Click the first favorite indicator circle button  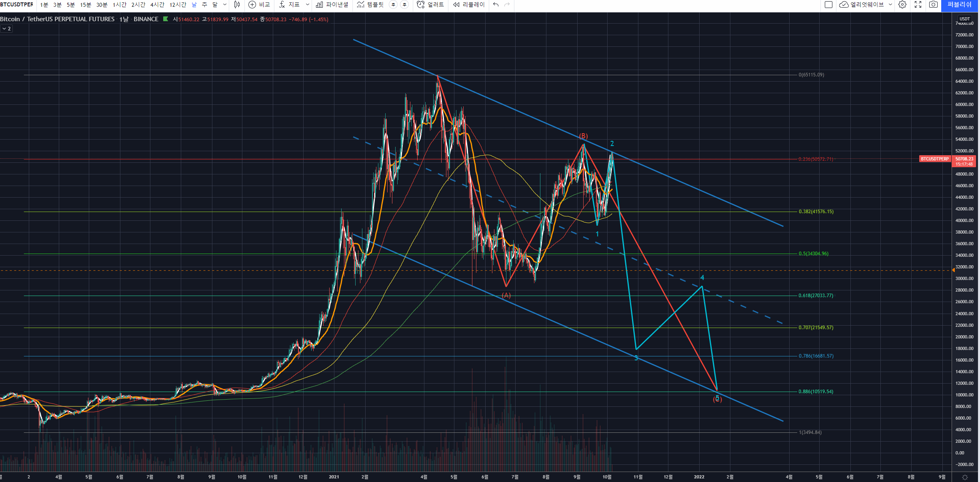pyautogui.click(x=394, y=5)
